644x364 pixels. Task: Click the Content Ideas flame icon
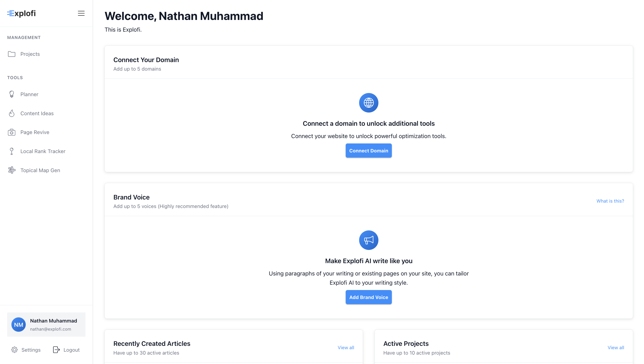click(11, 113)
